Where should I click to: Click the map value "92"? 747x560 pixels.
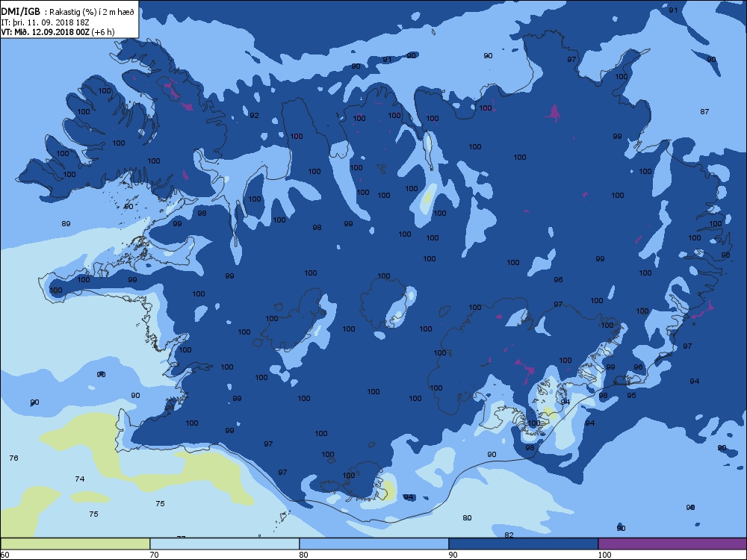click(x=255, y=115)
